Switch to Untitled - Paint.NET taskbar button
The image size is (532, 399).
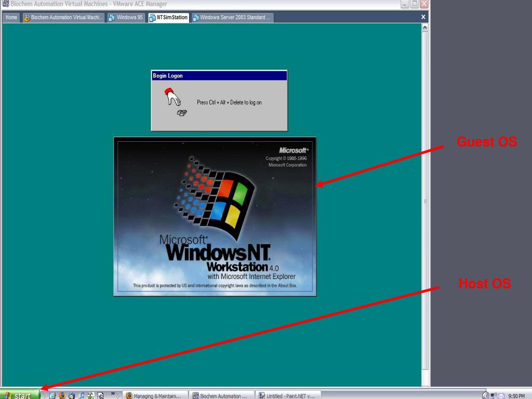pyautogui.click(x=288, y=395)
